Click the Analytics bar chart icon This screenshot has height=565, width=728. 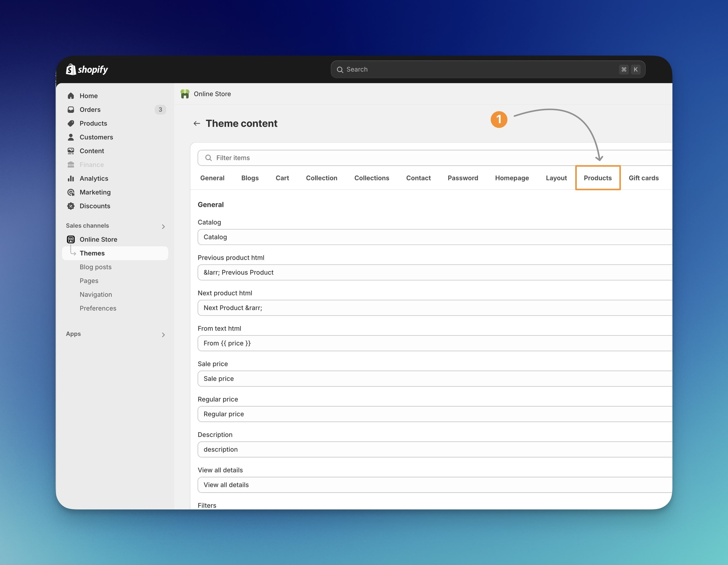click(x=71, y=178)
